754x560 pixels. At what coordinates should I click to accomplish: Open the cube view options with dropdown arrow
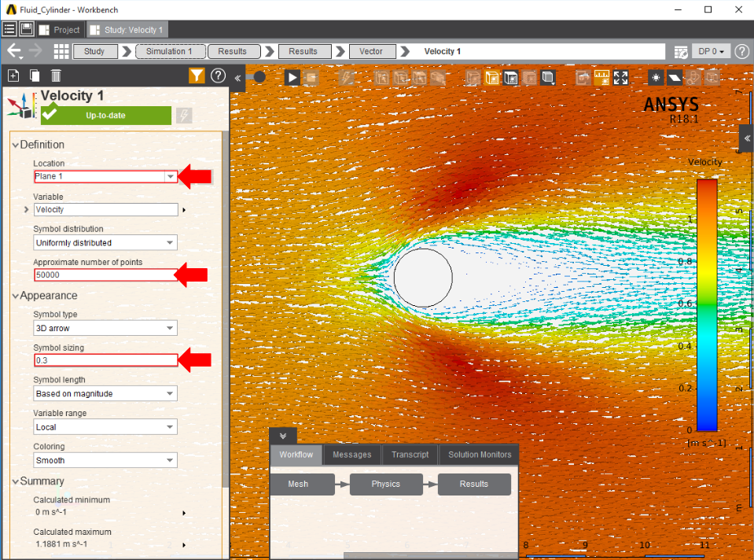coord(548,77)
